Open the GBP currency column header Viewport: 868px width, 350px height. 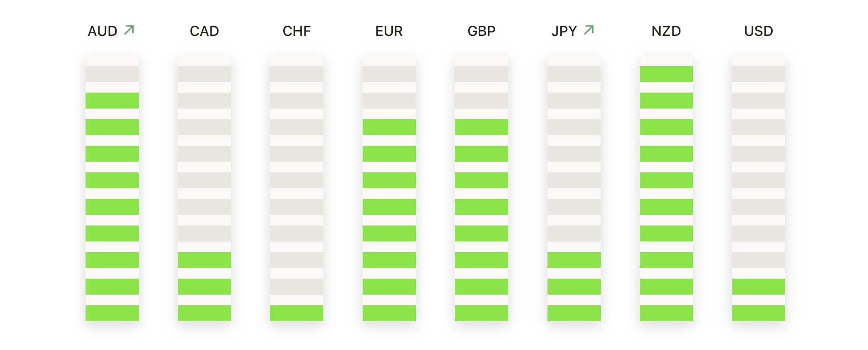[x=481, y=31]
